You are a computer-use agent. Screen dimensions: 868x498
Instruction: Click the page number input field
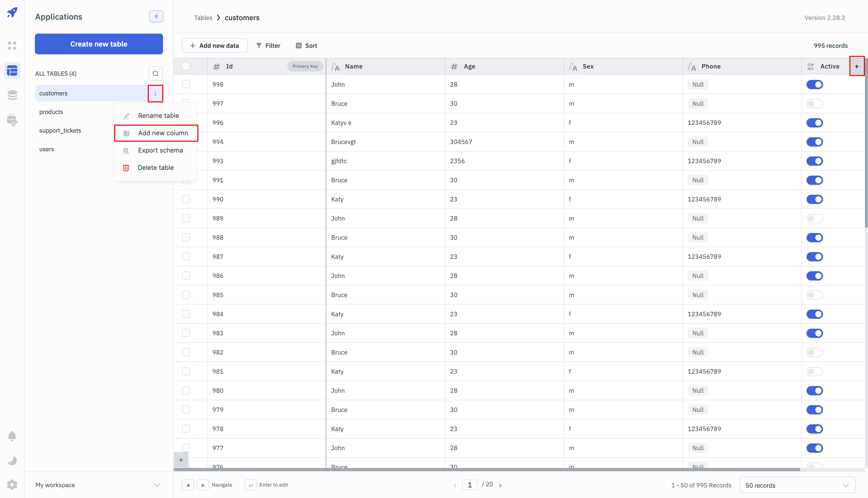470,485
